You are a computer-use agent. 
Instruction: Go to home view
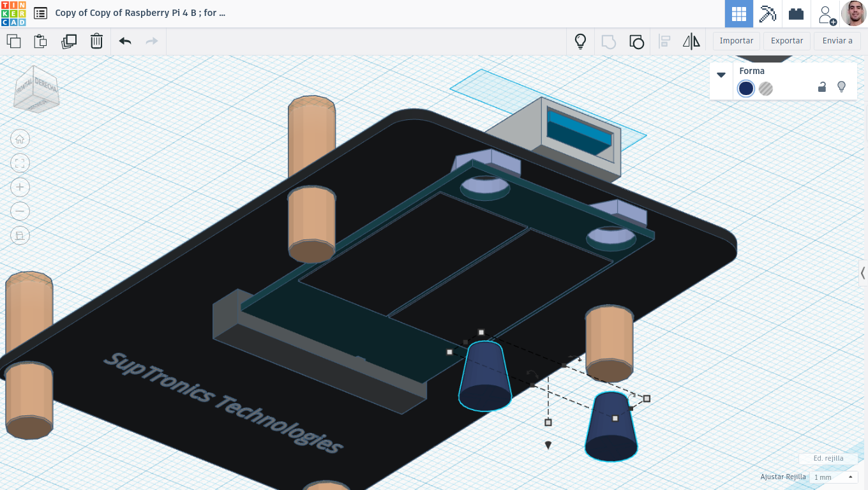[x=20, y=139]
